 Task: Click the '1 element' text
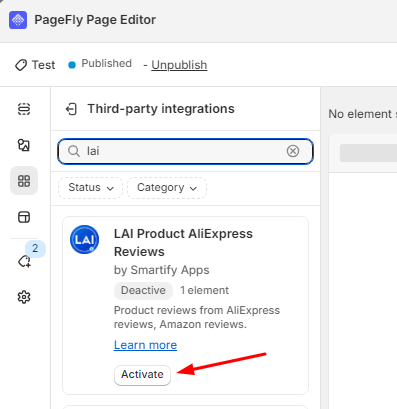pos(204,290)
